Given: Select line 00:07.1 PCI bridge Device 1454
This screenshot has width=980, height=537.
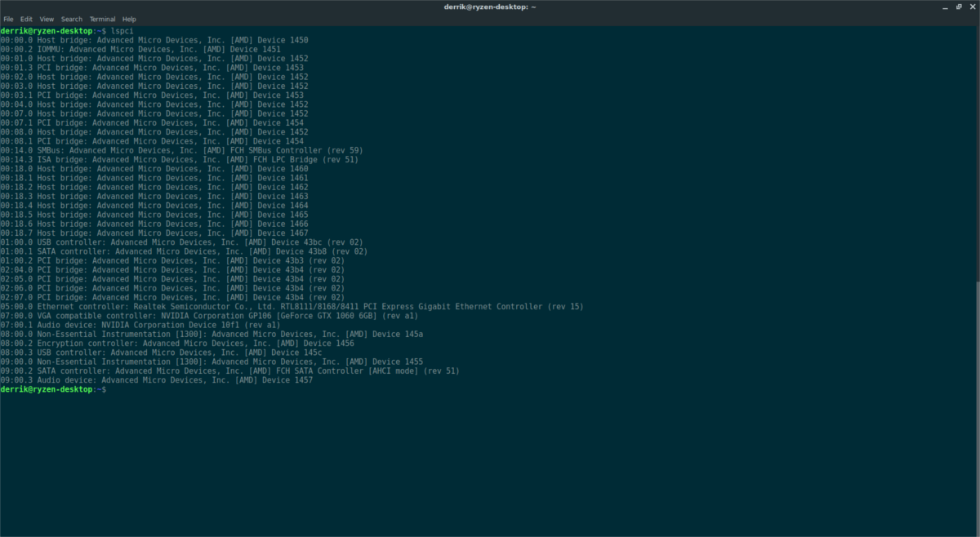Looking at the screenshot, I should coord(152,123).
